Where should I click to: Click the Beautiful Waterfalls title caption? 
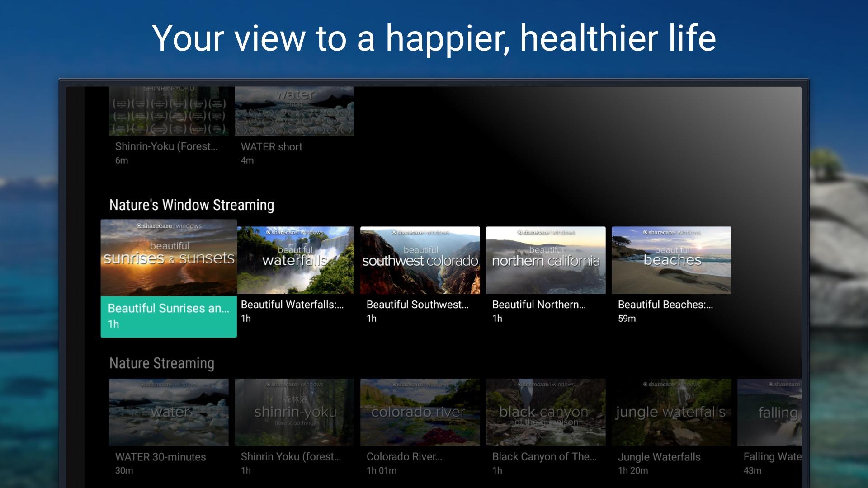pyautogui.click(x=292, y=305)
